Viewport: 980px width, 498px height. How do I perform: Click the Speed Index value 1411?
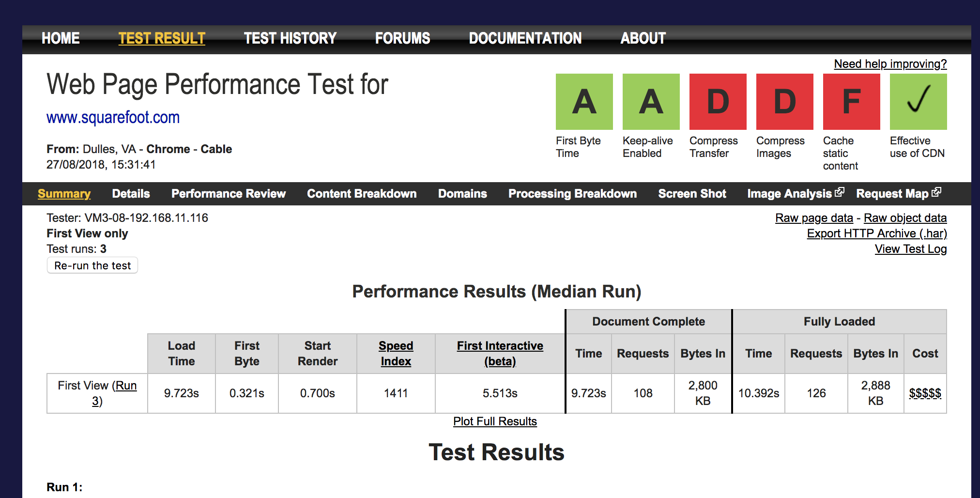pyautogui.click(x=396, y=393)
